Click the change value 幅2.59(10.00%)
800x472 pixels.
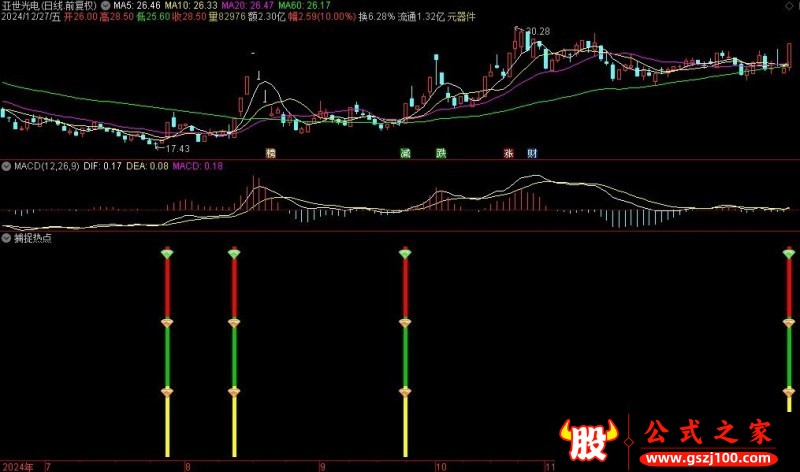(322, 17)
